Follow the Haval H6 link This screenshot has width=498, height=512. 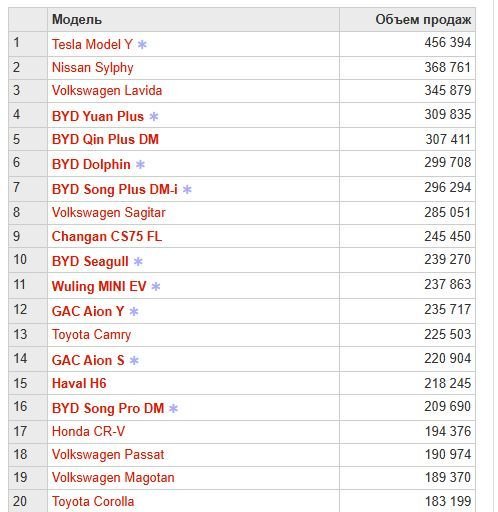pyautogui.click(x=79, y=383)
